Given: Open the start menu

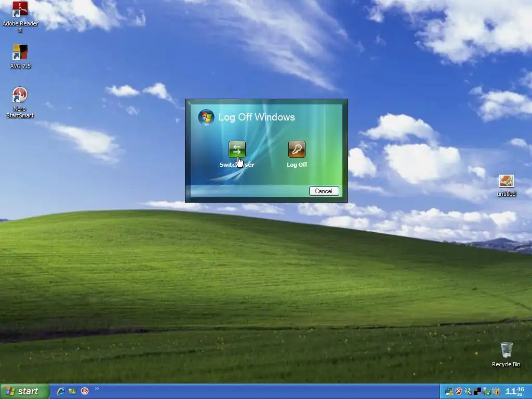Looking at the screenshot, I should coord(24,391).
